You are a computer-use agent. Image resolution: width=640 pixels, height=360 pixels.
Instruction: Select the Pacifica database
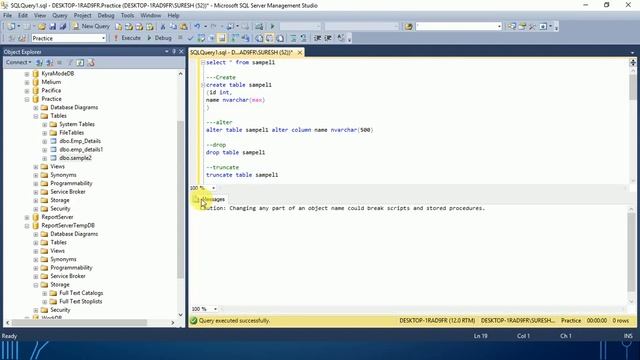(x=51, y=91)
